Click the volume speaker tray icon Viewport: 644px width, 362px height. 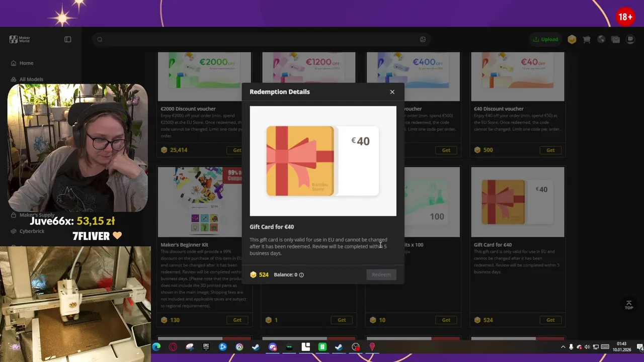point(587,347)
